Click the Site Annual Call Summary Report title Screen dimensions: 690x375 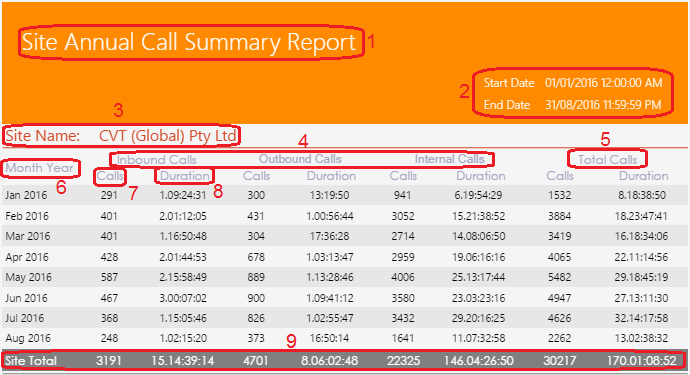click(x=189, y=42)
